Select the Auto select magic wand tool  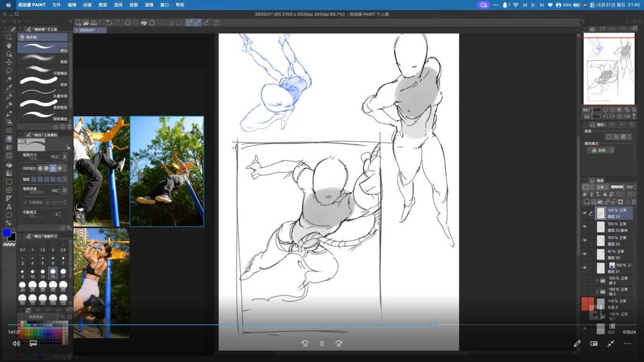click(9, 79)
